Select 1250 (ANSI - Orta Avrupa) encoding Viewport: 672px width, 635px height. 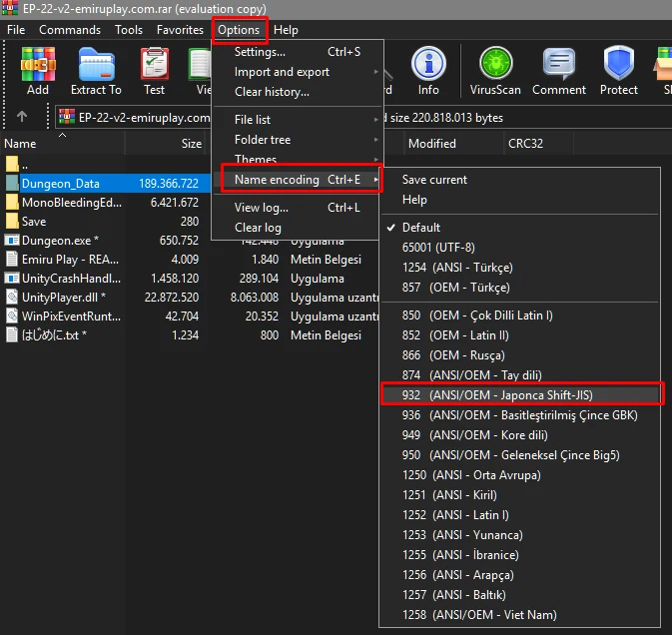click(x=519, y=474)
